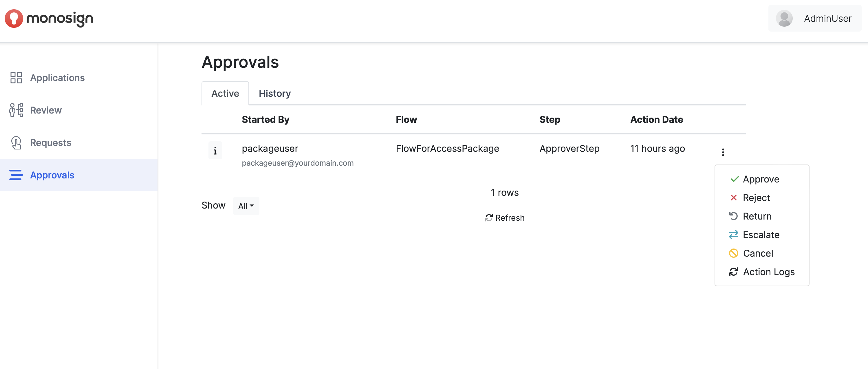The width and height of the screenshot is (868, 369).
Task: Choose Reject from the context menu
Action: tap(756, 198)
